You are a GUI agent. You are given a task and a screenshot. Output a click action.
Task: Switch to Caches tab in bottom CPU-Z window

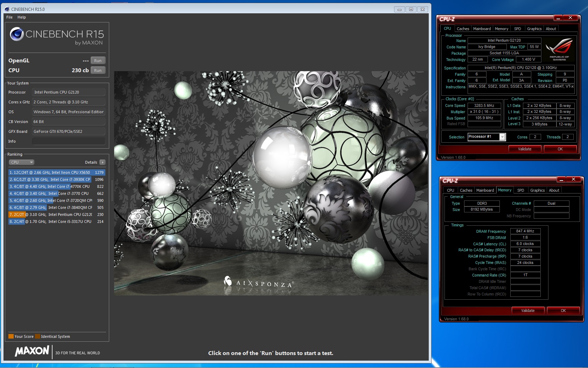coord(466,190)
